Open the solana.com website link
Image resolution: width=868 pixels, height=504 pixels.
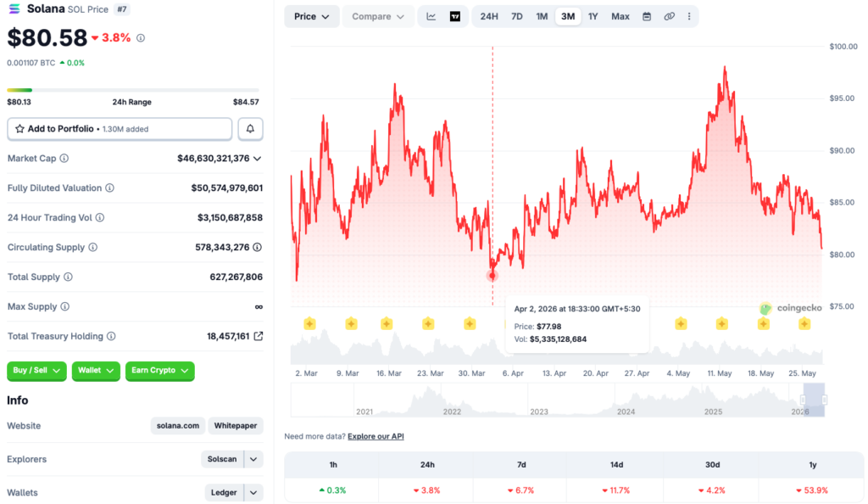(178, 426)
